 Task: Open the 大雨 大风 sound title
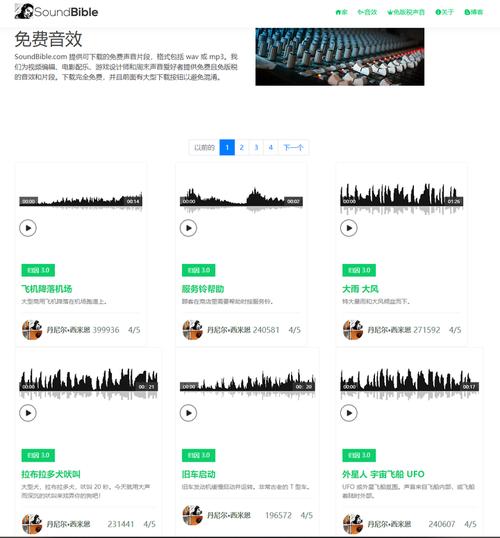(x=360, y=289)
